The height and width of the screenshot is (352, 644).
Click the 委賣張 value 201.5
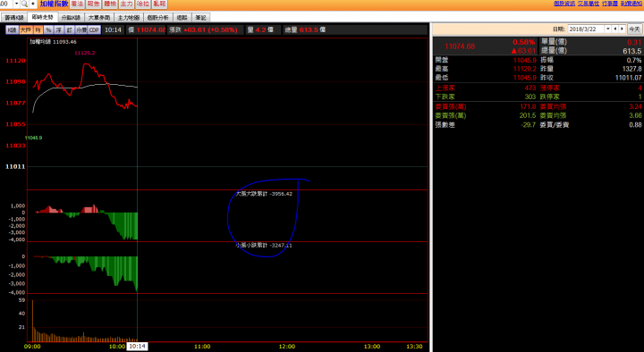528,115
